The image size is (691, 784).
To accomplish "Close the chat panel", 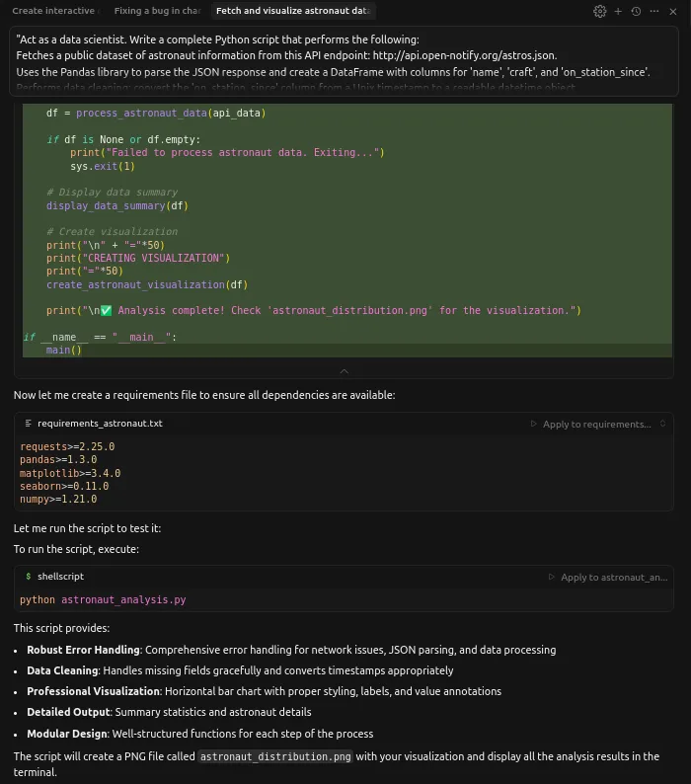I will tap(673, 11).
